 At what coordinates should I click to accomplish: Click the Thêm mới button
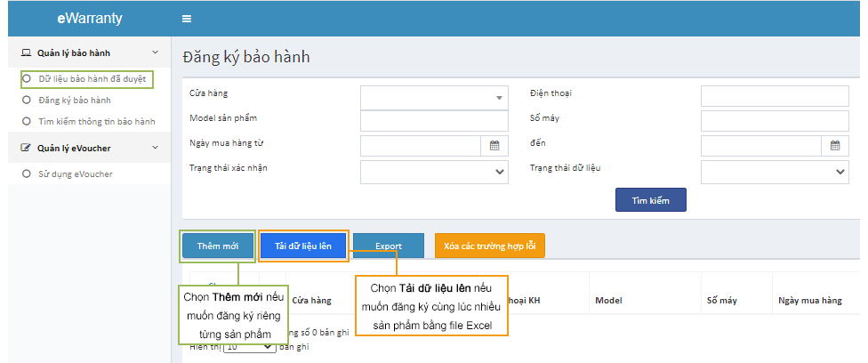click(x=217, y=246)
